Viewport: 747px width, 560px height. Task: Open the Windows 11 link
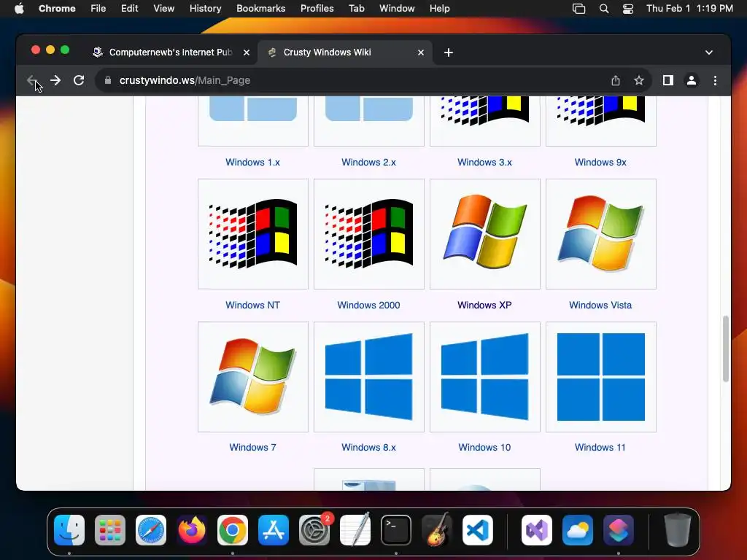[x=600, y=448]
